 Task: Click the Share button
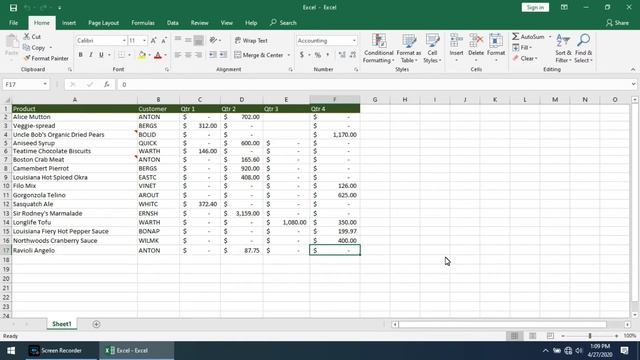click(x=618, y=23)
